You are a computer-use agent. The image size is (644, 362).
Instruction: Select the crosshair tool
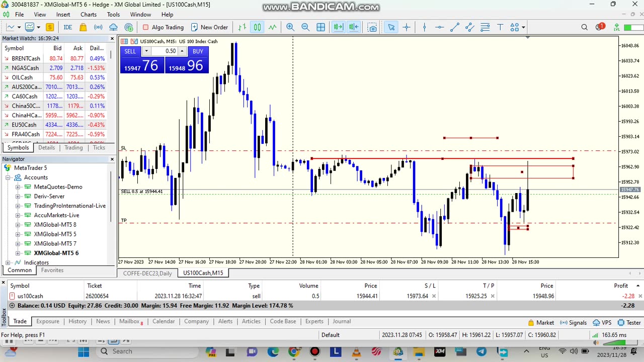406,27
